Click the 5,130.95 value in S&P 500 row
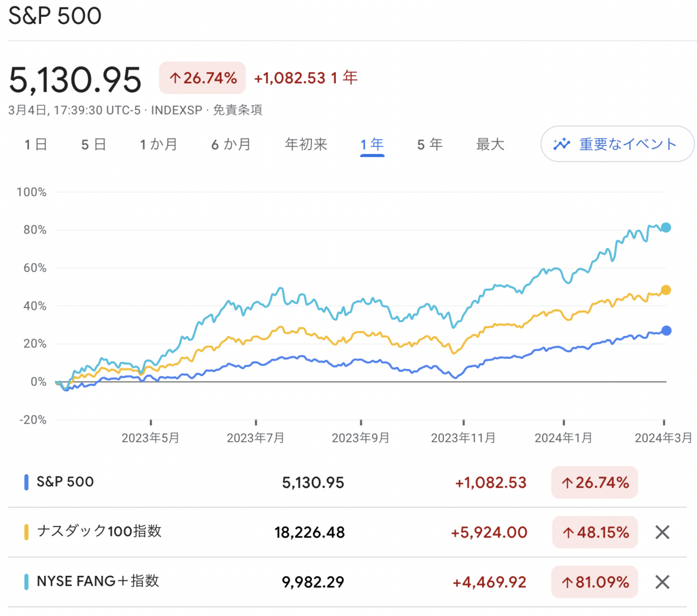Viewport: 697px width, 616px height. click(x=313, y=482)
